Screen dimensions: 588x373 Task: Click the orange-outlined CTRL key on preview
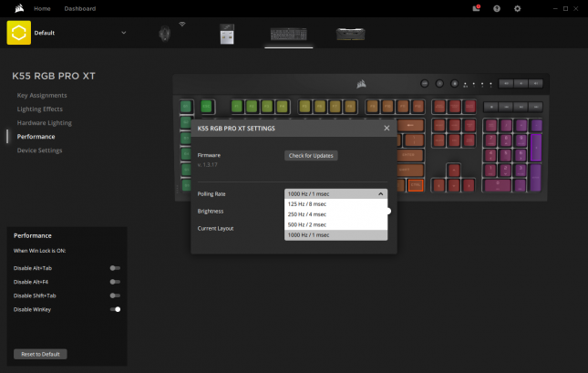pos(416,185)
